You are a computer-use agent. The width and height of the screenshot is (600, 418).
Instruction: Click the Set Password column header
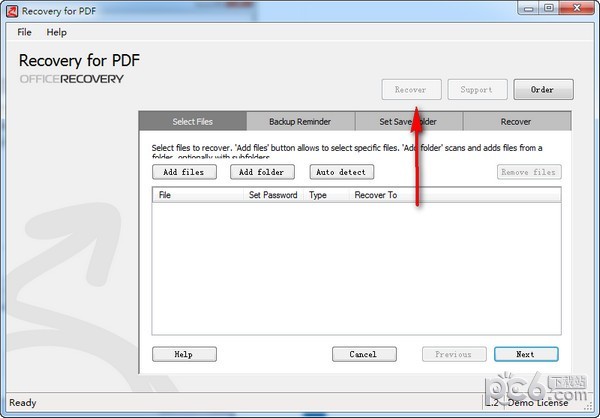273,195
